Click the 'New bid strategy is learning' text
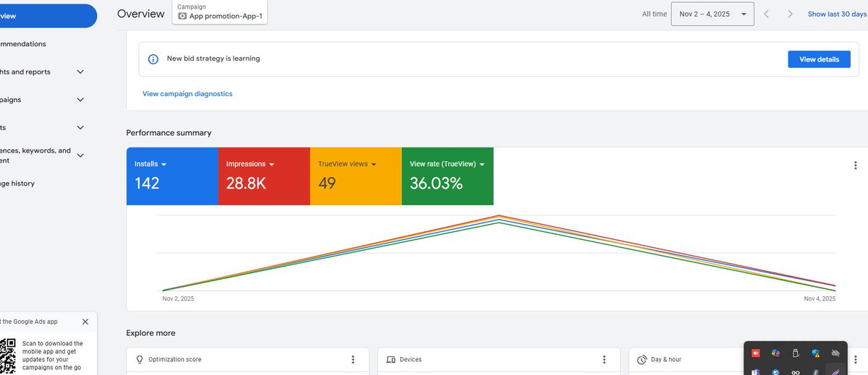868x375 pixels. pyautogui.click(x=213, y=59)
